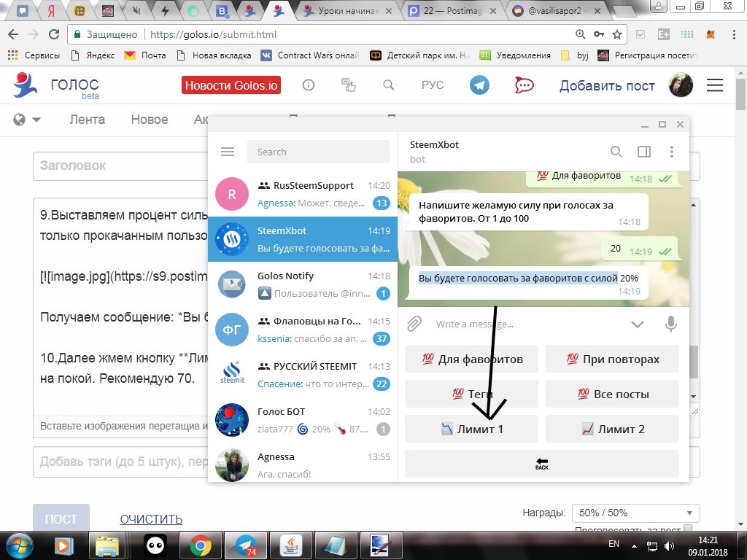747x560 pixels.
Task: Open SteemXbot chat options menu
Action: 672,152
